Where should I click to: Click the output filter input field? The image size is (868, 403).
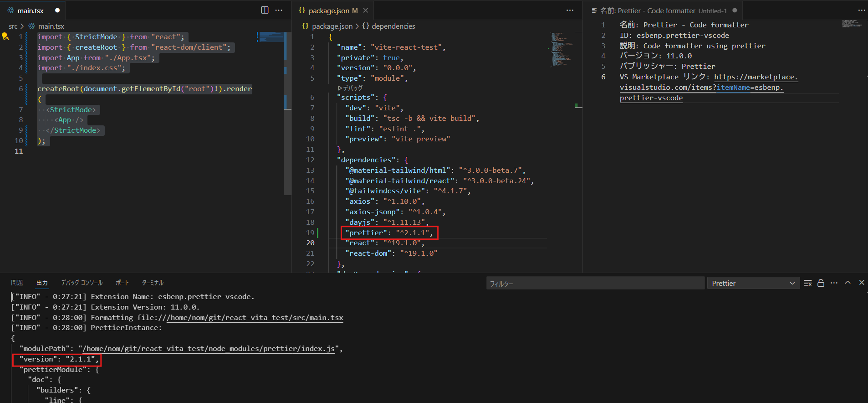click(x=595, y=283)
